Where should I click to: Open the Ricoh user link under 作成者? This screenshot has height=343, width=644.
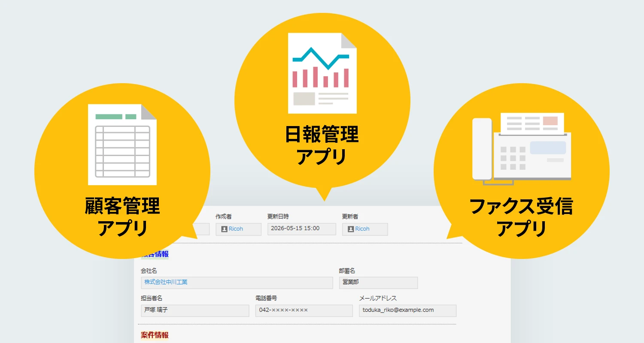236,229
